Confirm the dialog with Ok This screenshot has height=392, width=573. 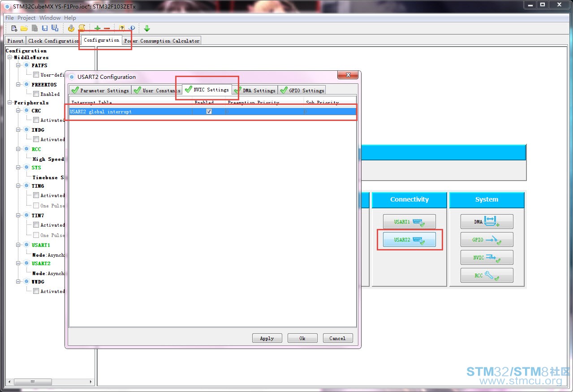(x=302, y=338)
